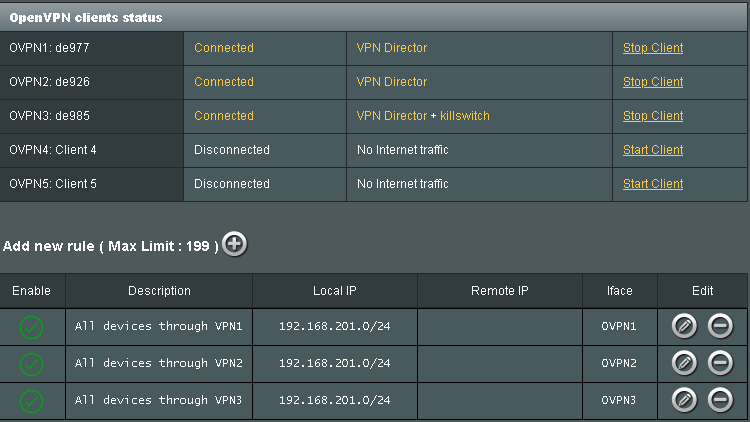This screenshot has width=750, height=422.
Task: Stop Client for OVPN1 de977
Action: click(653, 48)
